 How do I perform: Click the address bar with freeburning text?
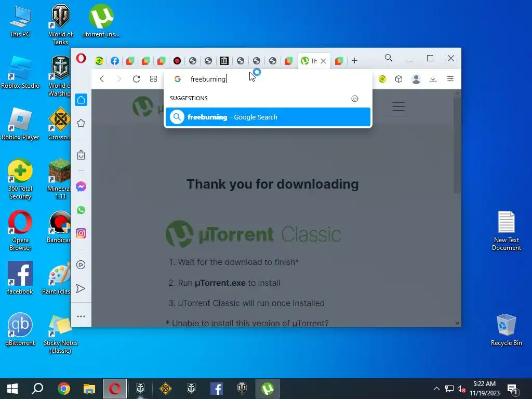[x=268, y=79]
